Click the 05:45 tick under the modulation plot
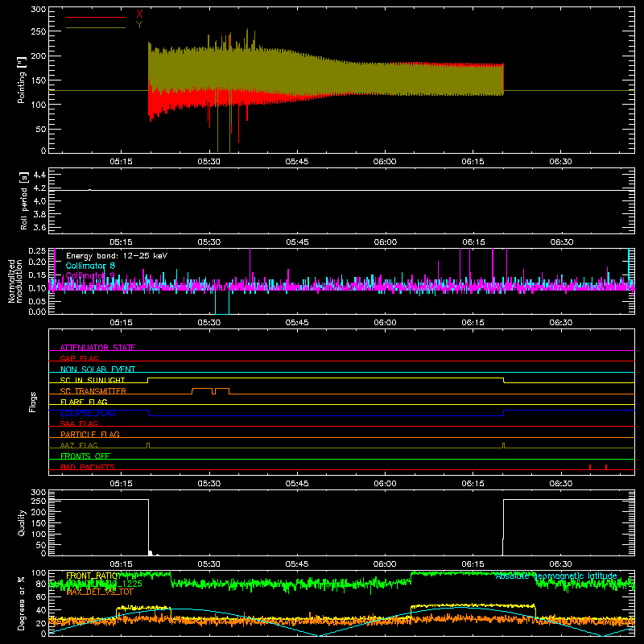 (297, 323)
